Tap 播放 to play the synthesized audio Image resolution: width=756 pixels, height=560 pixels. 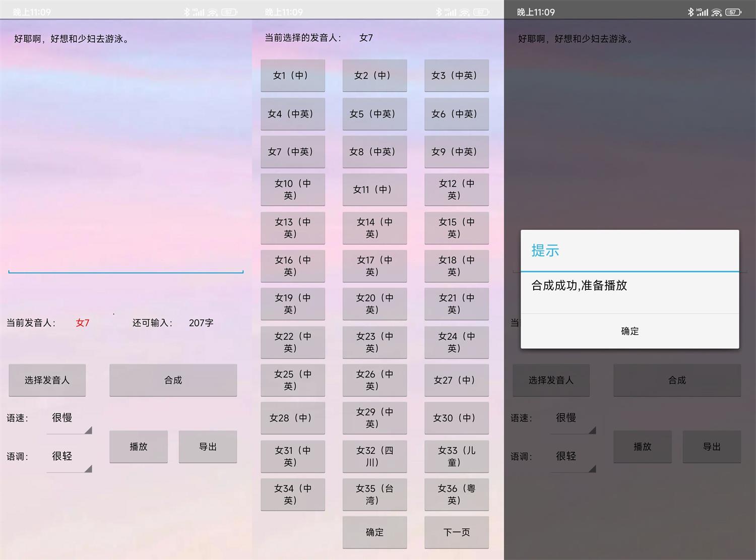point(138,447)
